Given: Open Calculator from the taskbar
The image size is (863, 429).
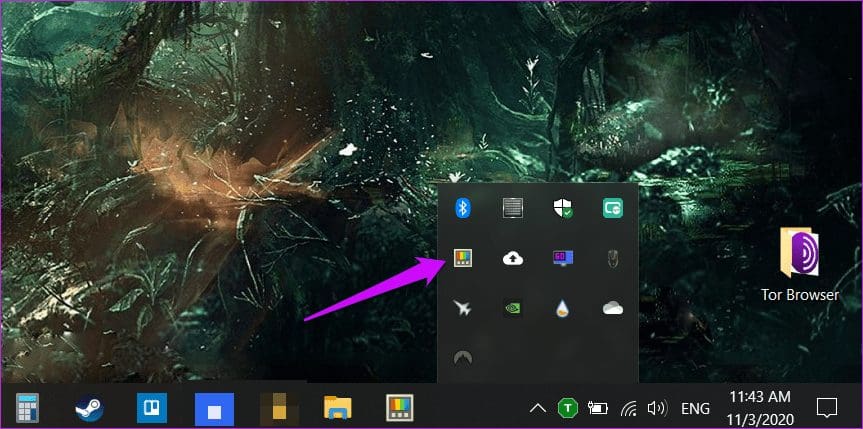Looking at the screenshot, I should coord(27,408).
